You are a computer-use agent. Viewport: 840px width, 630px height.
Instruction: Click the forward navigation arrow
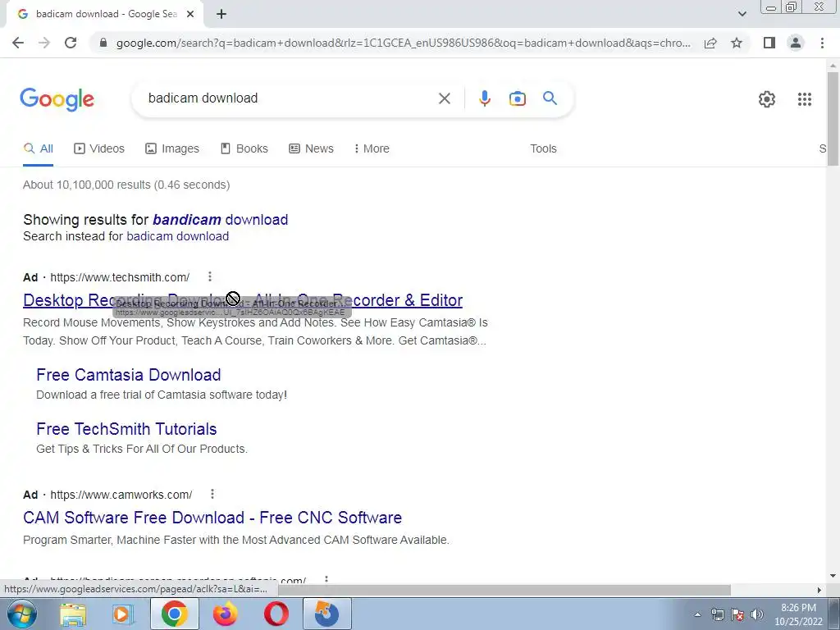tap(44, 43)
